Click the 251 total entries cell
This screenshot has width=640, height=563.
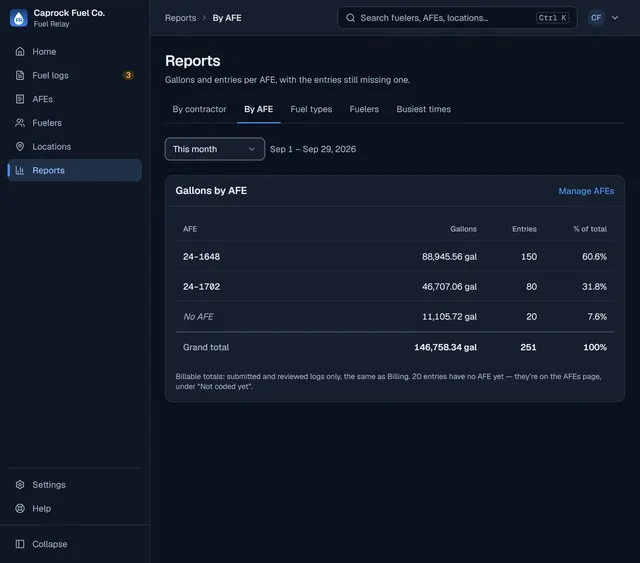pyautogui.click(x=528, y=347)
